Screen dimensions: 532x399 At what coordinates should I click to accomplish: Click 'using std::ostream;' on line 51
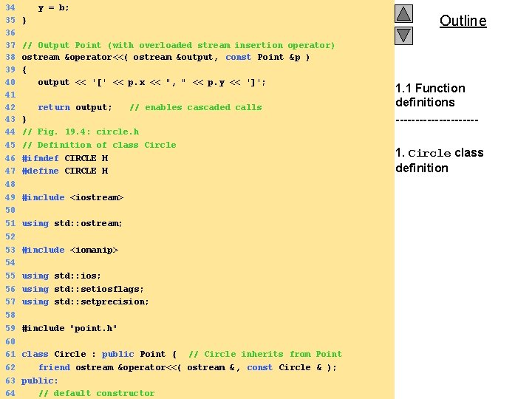pos(72,223)
